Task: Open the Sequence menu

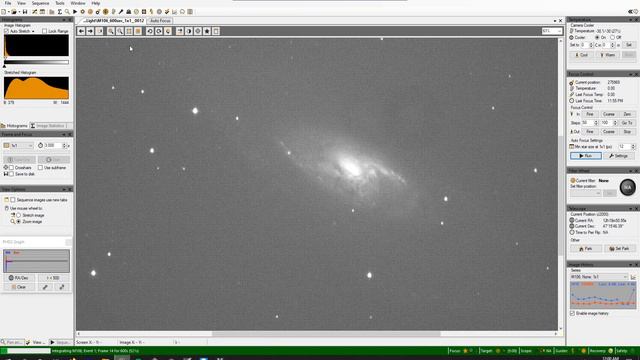Action: pos(40,3)
